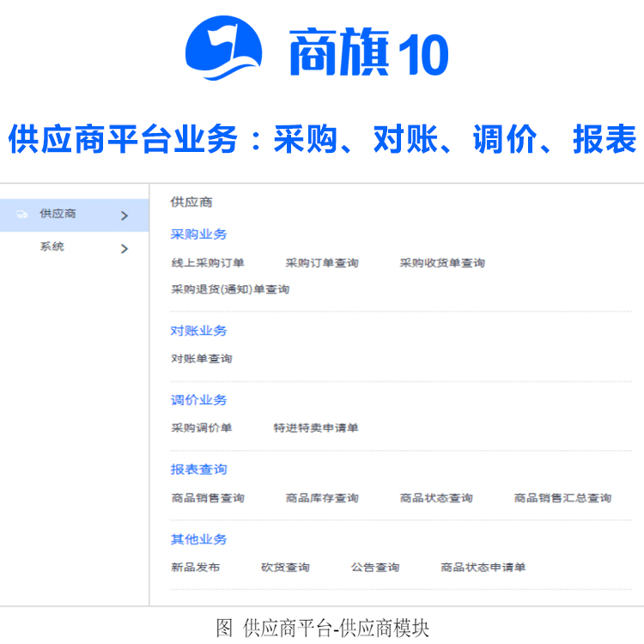
Task: Open 商品状态查询 report
Action: pos(436,498)
